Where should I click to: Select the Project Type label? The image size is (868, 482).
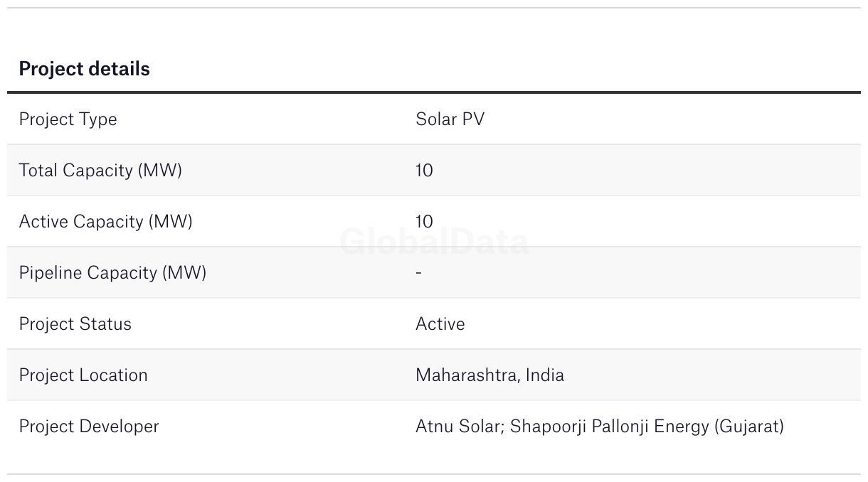(x=68, y=119)
